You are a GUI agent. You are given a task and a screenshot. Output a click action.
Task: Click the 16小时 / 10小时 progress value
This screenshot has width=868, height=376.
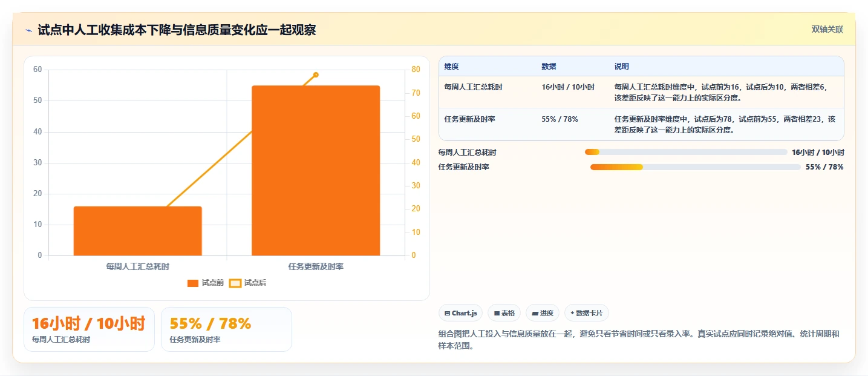[818, 153]
